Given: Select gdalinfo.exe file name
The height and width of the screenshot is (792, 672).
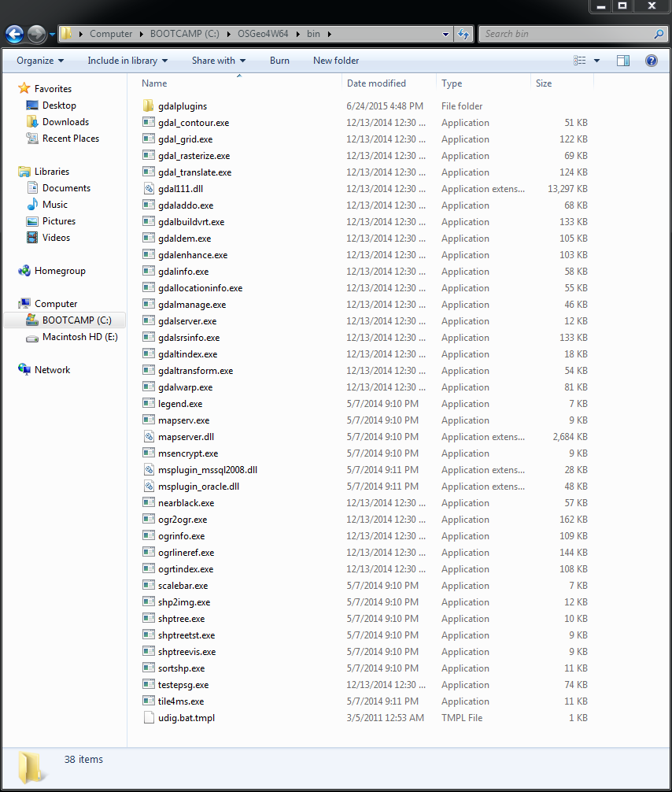Looking at the screenshot, I should pos(183,272).
